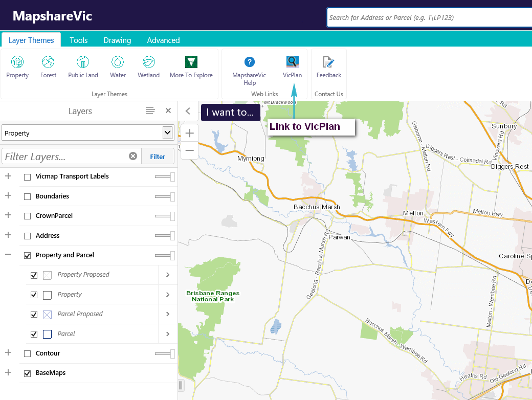Zoom out on the map
Image resolution: width=532 pixels, height=400 pixels.
[190, 150]
